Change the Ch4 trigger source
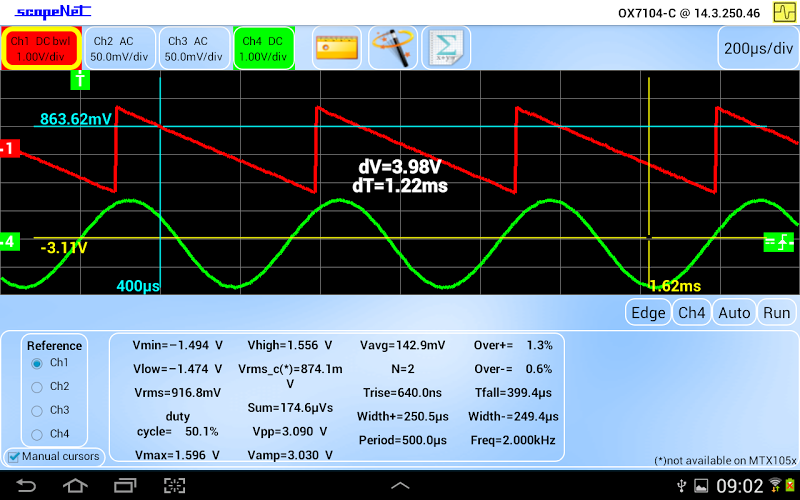This screenshot has height=500, width=800. (x=691, y=312)
